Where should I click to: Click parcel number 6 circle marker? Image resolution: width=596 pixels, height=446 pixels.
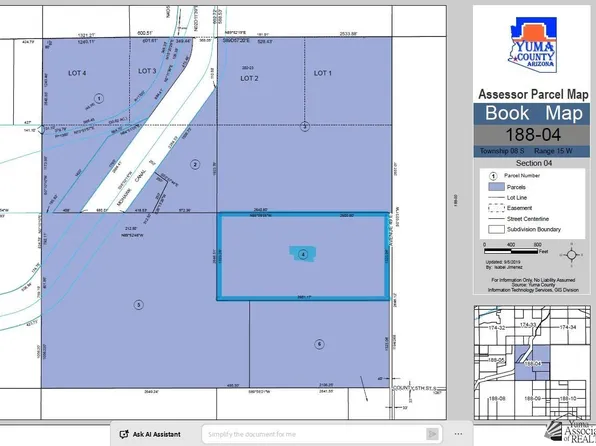[319, 344]
